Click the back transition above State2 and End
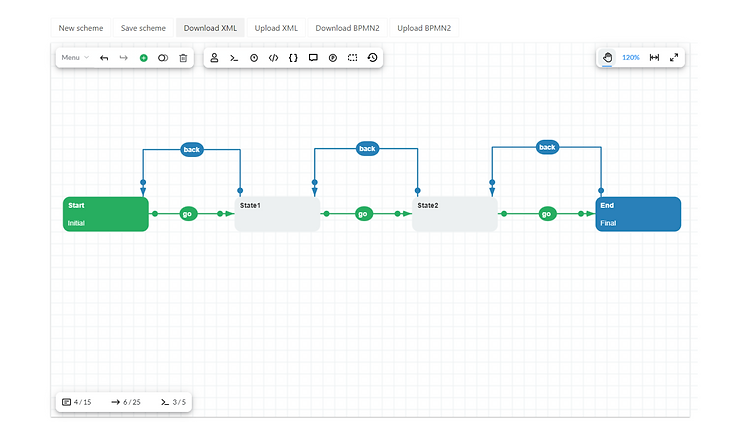Screen dimensions: 740x422 click(x=547, y=147)
